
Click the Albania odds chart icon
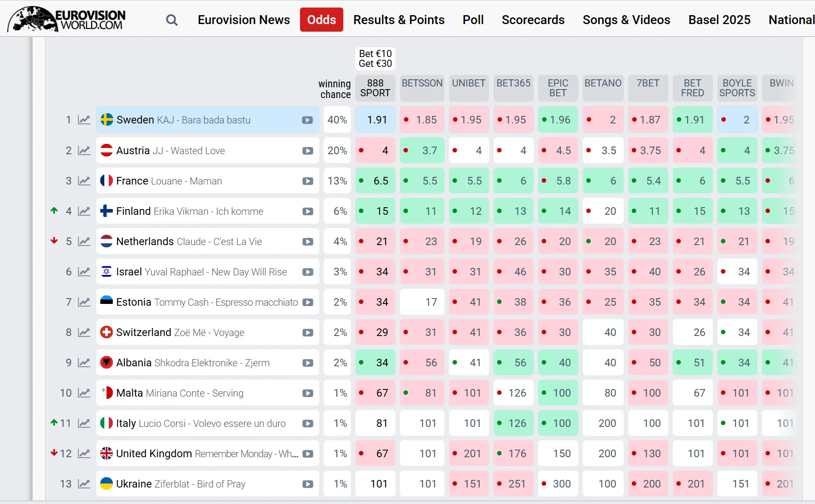click(84, 363)
